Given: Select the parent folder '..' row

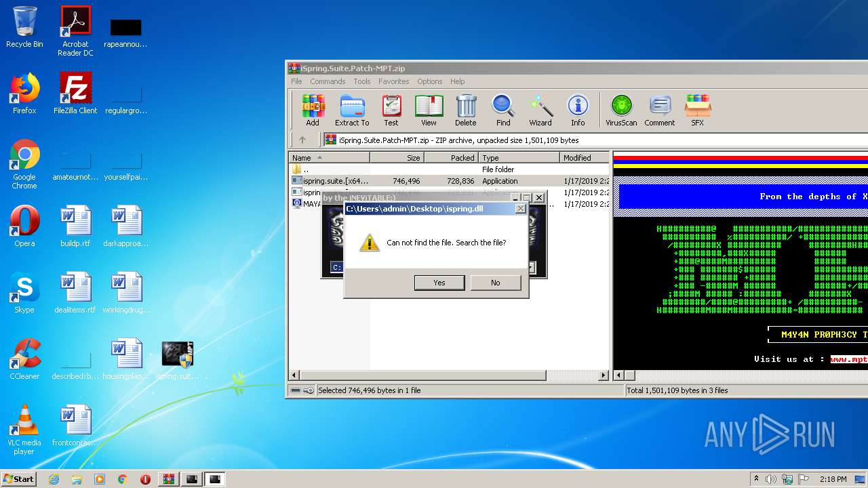Looking at the screenshot, I should coord(450,169).
